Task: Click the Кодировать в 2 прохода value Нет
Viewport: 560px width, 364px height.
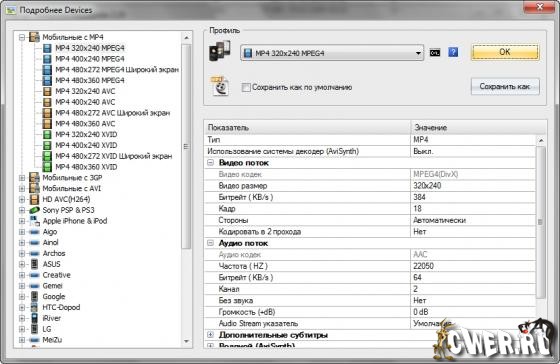Action: tap(473, 231)
